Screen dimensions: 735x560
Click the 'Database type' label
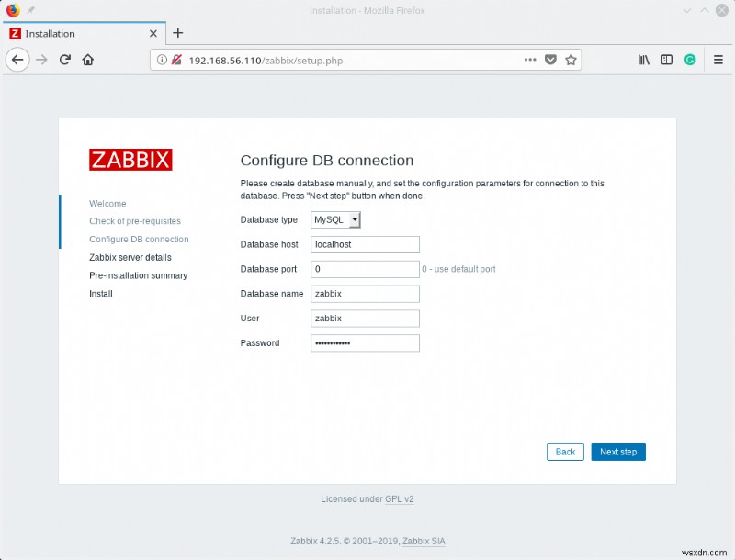[x=269, y=219]
